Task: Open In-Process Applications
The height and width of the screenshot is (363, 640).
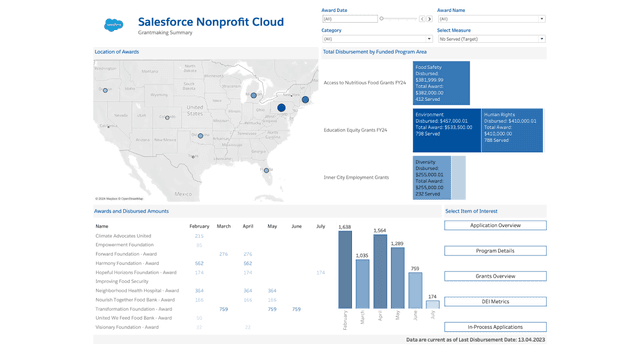Action: (x=495, y=327)
